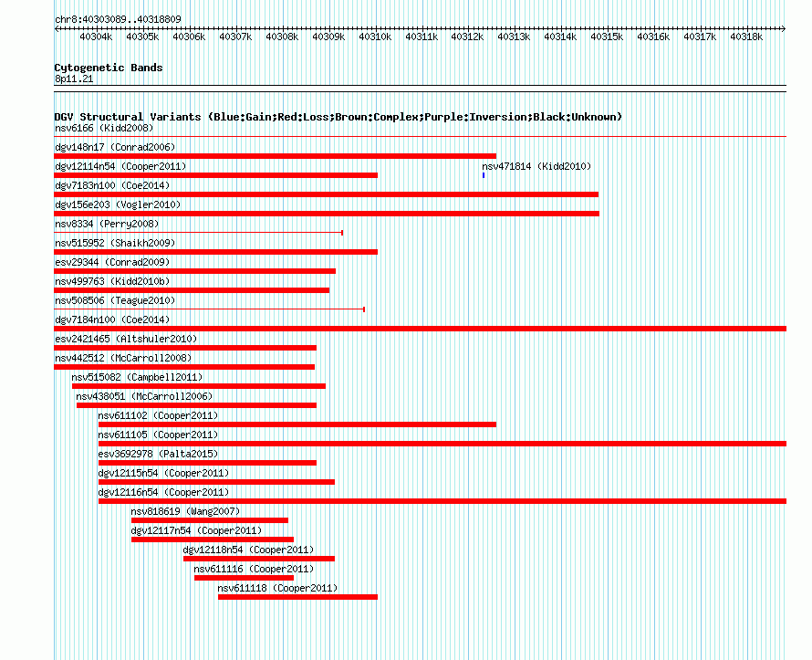Screen dimensions: 812x660
Task: Select dgv12117n54 (Cooper2011) label
Action: click(196, 530)
